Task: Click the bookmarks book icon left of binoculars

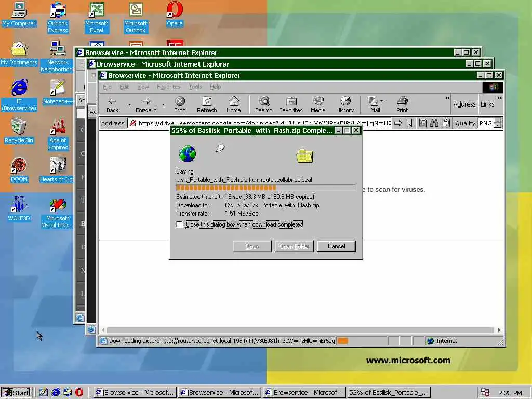Action: click(x=423, y=123)
